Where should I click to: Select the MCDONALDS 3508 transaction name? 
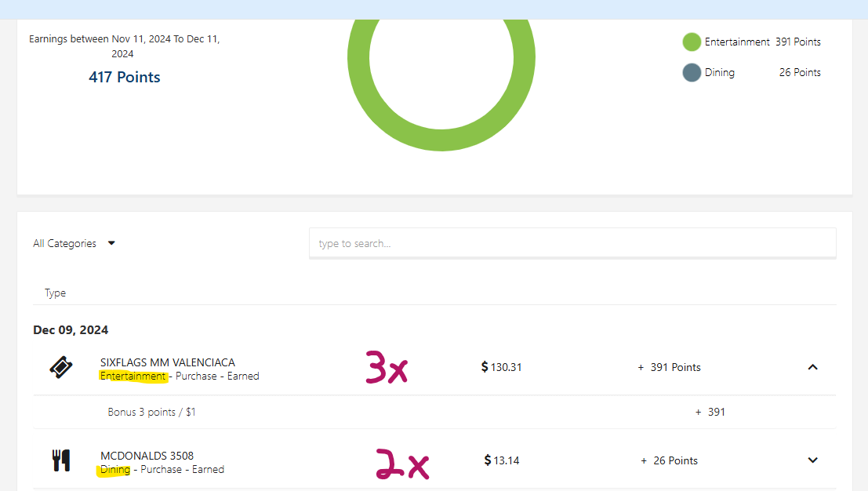147,455
